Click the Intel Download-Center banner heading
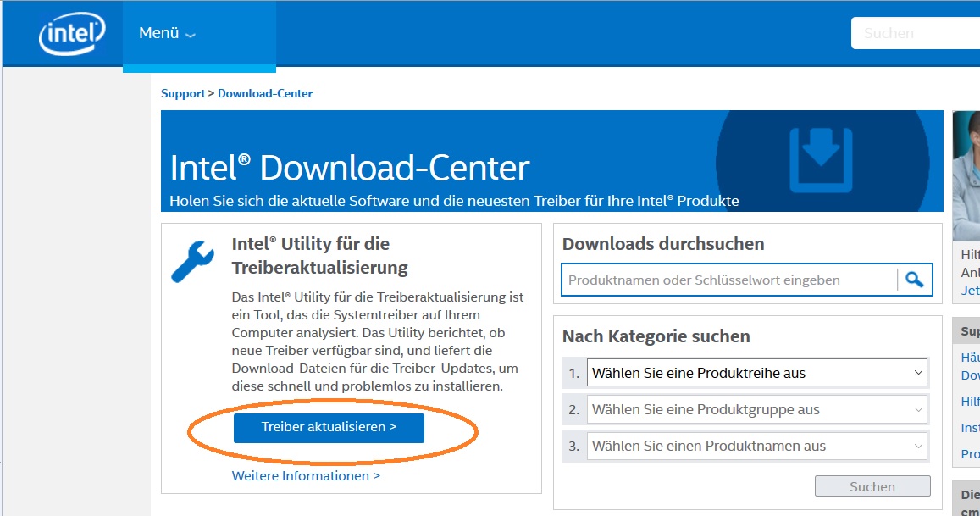Screen dimensions: 980x516 [x=349, y=168]
